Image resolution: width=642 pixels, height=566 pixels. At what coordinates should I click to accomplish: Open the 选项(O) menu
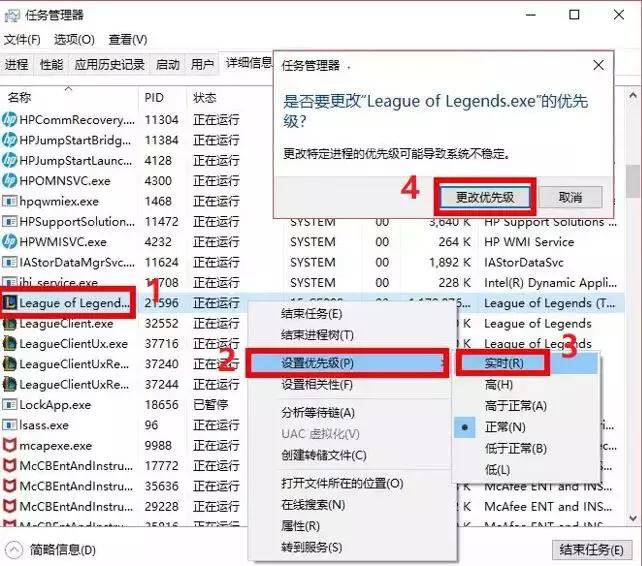click(x=74, y=40)
